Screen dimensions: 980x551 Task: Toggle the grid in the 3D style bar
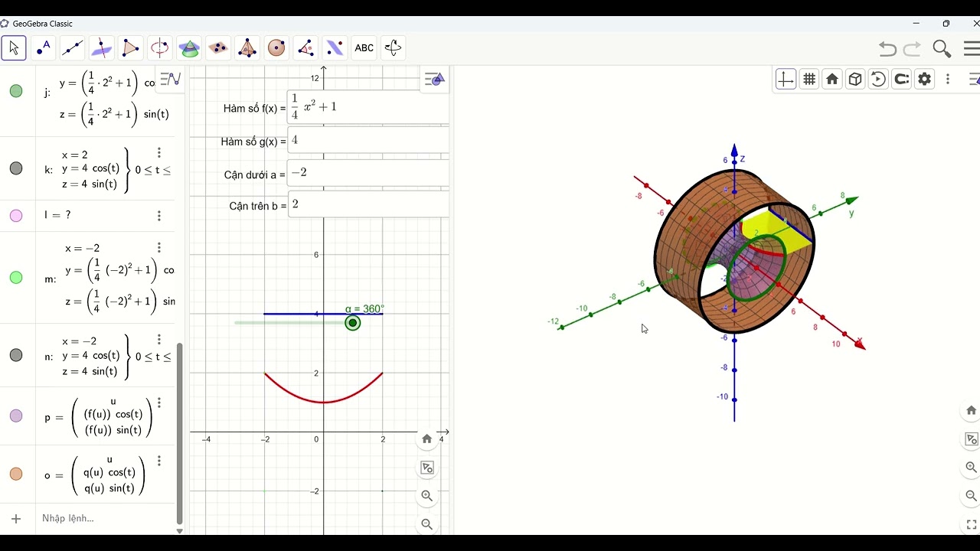pyautogui.click(x=809, y=79)
